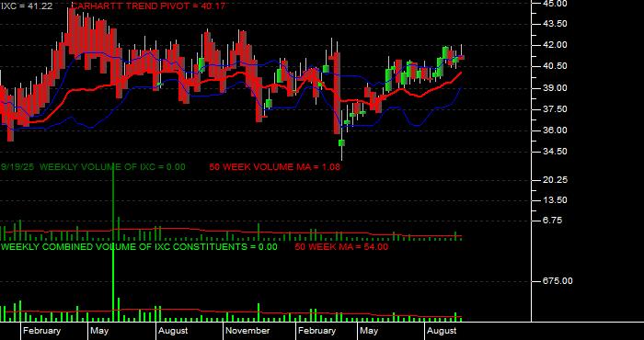
Task: Select the first February date marker
Action: coord(41,331)
